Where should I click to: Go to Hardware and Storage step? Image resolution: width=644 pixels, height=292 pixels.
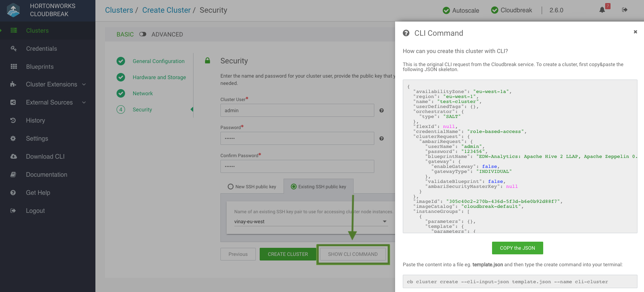159,77
